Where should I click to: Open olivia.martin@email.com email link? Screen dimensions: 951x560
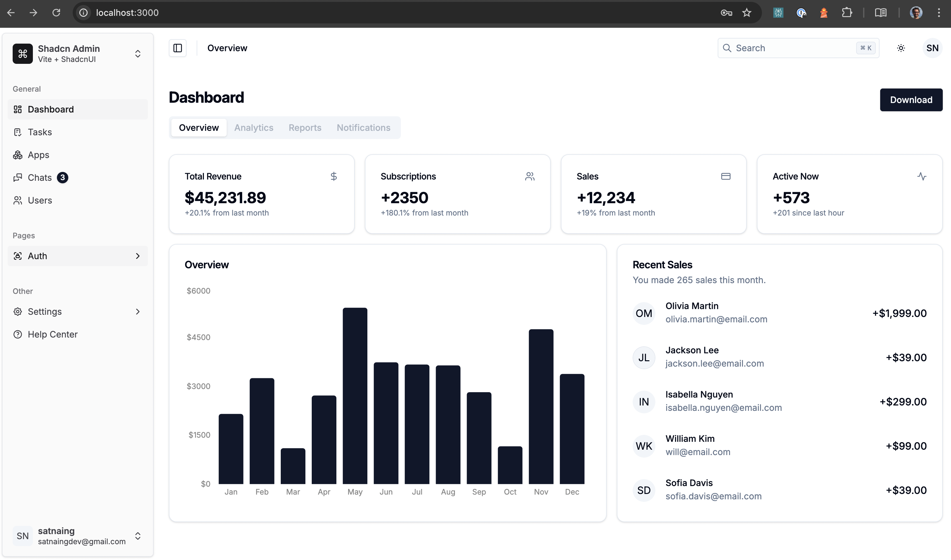716,319
